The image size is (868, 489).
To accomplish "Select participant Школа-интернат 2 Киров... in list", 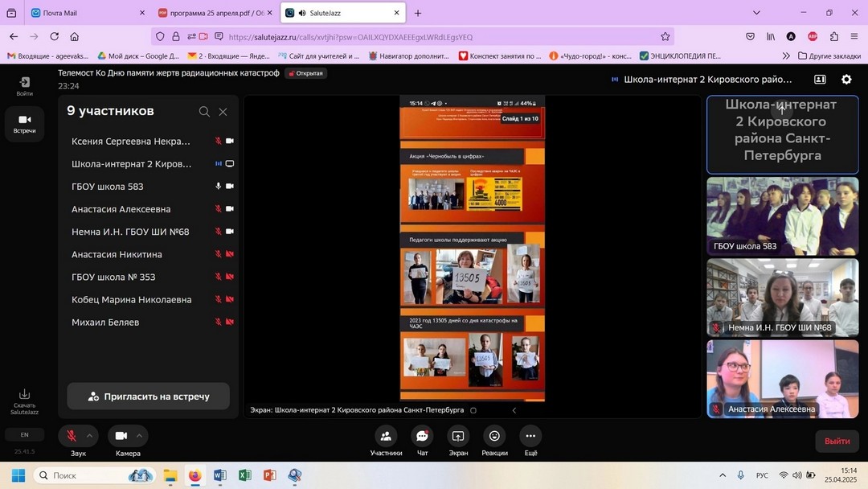I will click(x=150, y=164).
